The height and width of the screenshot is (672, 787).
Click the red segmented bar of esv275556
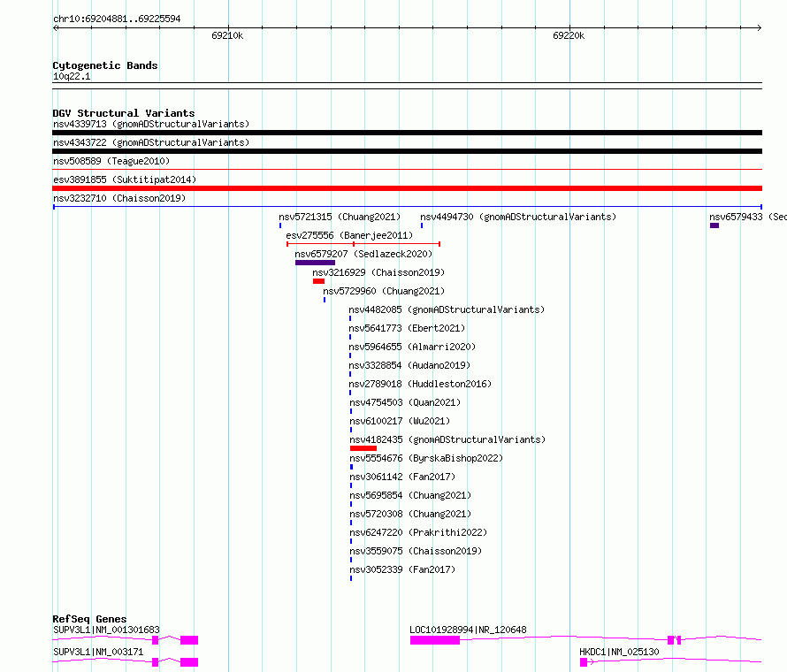tap(363, 244)
